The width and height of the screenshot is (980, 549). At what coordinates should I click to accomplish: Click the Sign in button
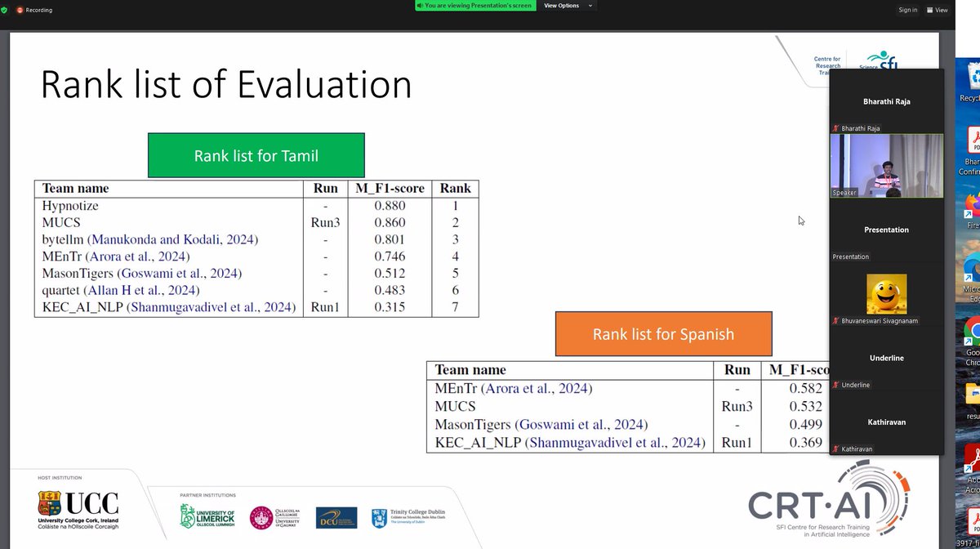(x=908, y=10)
